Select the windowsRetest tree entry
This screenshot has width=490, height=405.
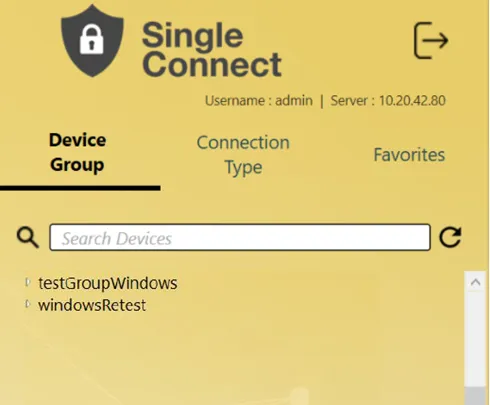click(x=92, y=305)
